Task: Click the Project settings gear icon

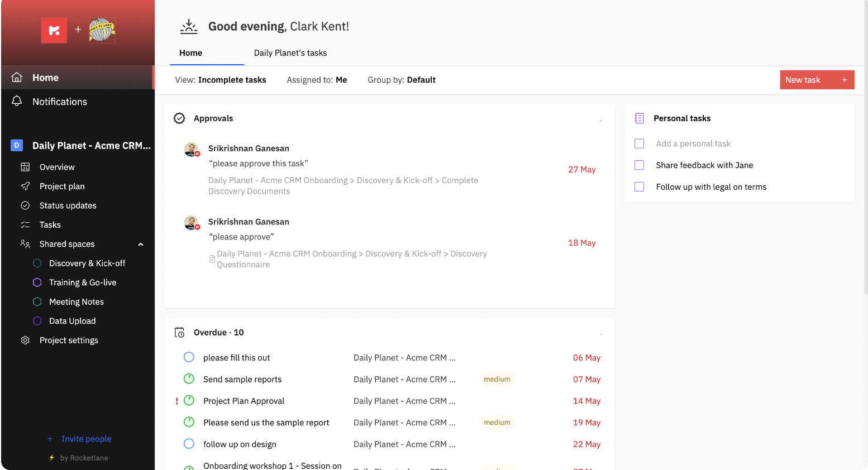Action: [x=25, y=340]
